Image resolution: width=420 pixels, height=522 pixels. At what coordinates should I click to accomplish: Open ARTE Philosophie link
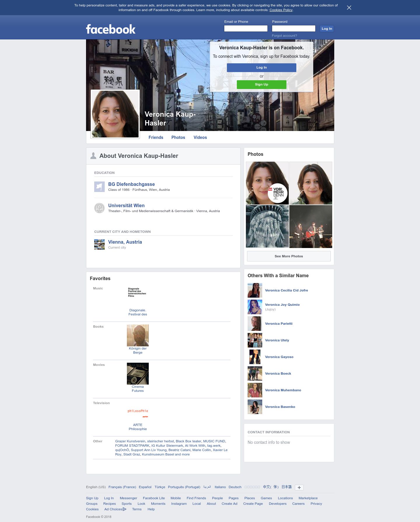click(x=138, y=427)
